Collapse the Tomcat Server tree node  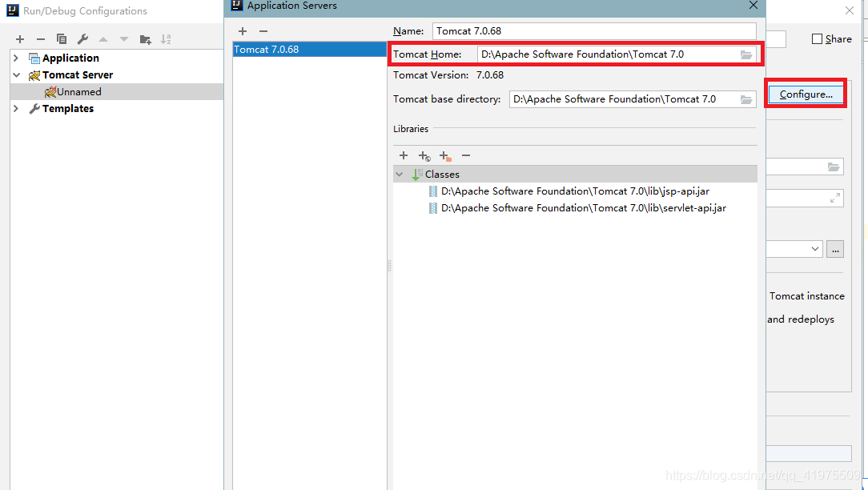click(16, 74)
